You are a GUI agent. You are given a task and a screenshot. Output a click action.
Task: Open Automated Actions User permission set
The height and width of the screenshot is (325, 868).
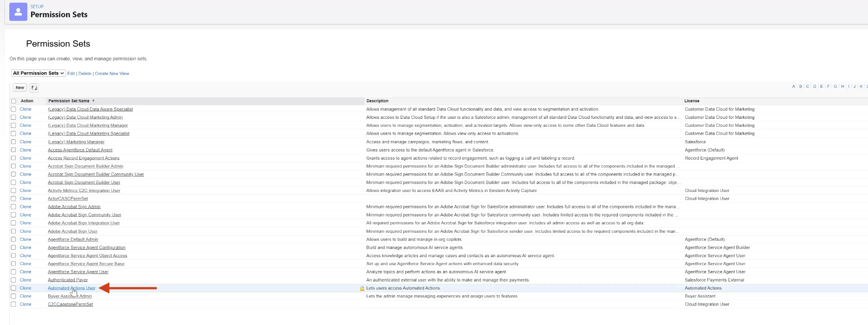[x=72, y=288]
